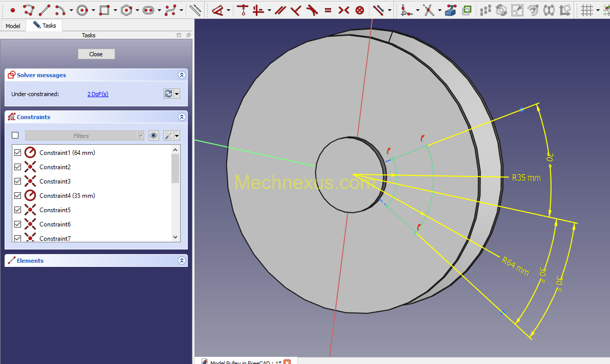610x364 pixels.
Task: Select the Sketch Fillet tool
Action: pos(406,10)
